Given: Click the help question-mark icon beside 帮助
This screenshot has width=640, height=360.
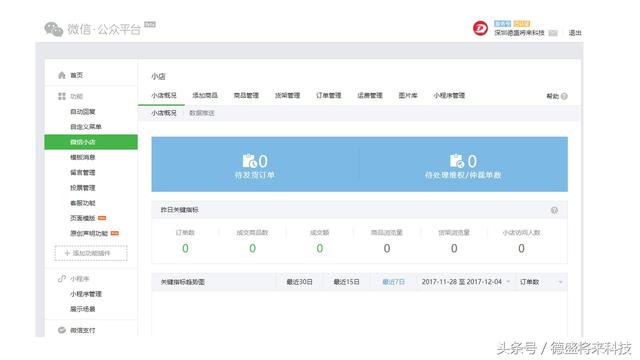Looking at the screenshot, I should [x=564, y=96].
